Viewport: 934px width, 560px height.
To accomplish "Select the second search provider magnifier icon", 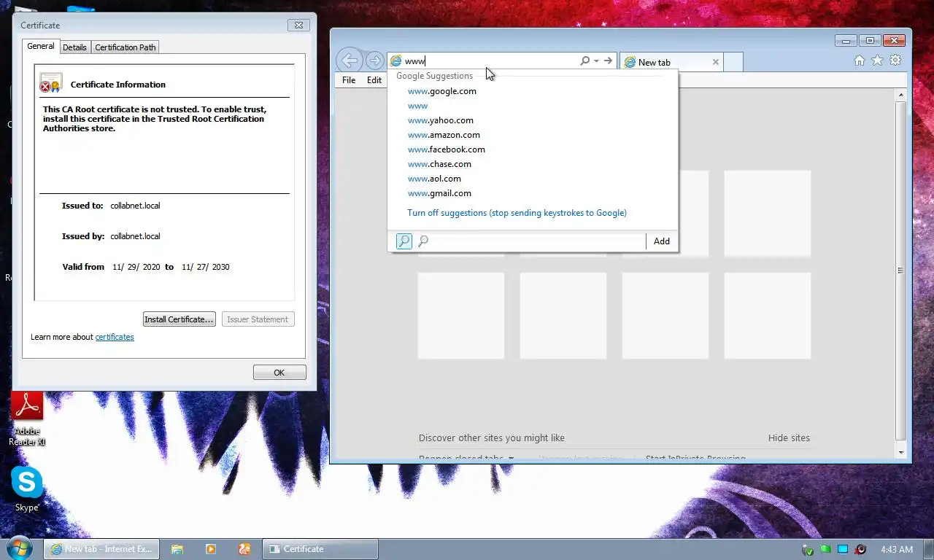I will 423,241.
